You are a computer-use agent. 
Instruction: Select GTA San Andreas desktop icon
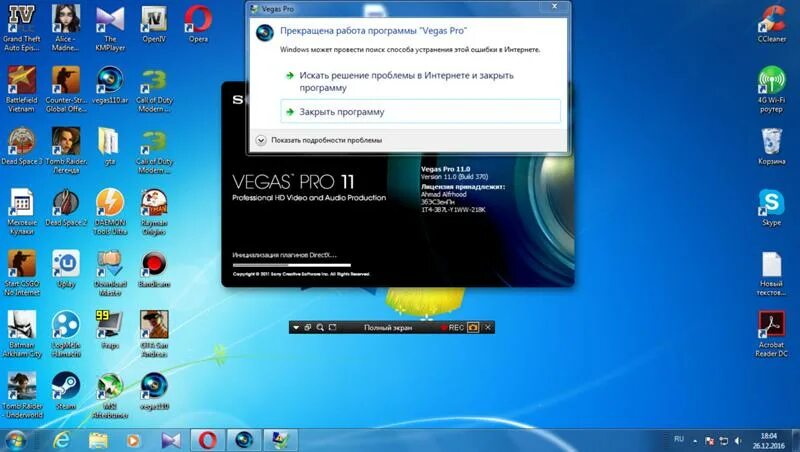point(154,334)
